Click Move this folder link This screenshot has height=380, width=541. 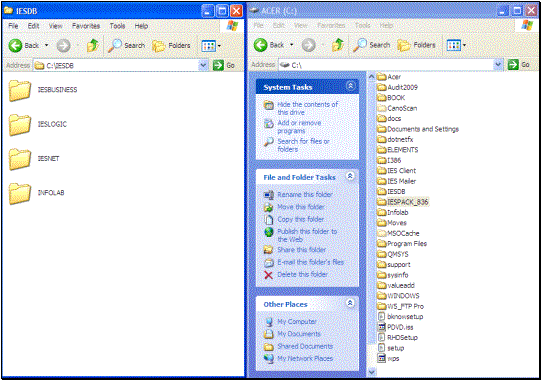coord(301,207)
